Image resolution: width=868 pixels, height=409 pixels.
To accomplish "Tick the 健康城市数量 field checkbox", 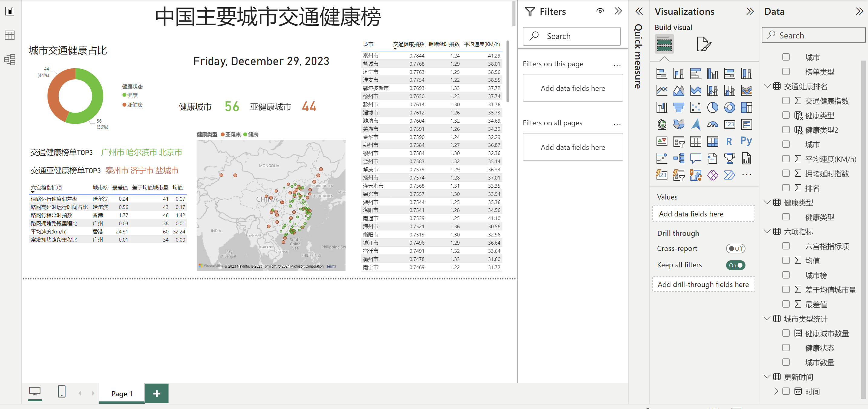I will click(x=786, y=333).
